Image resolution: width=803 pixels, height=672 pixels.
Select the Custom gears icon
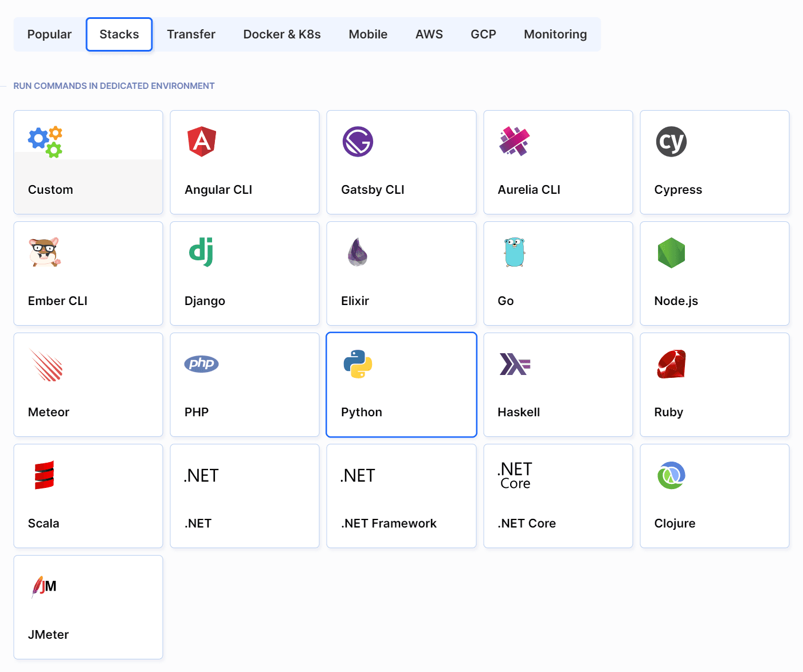click(45, 142)
